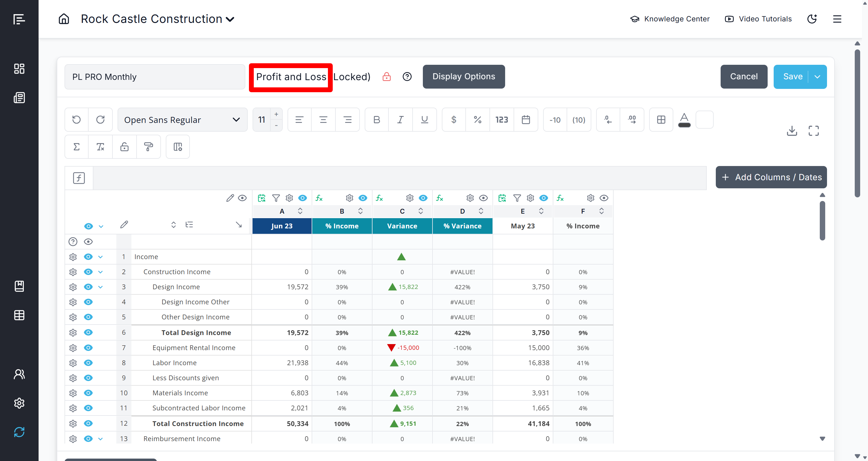Click Add Columns / Dates button
The width and height of the screenshot is (868, 461).
point(771,177)
